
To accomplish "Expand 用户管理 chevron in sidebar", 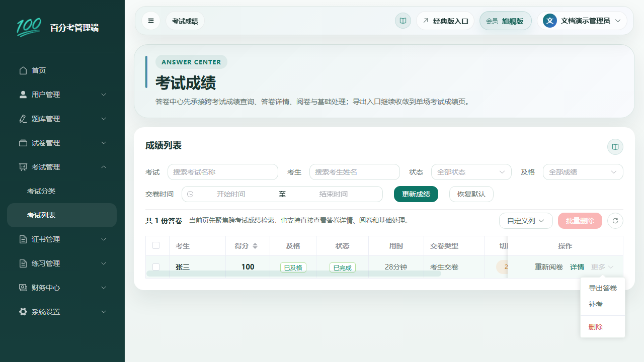I will click(x=104, y=95).
